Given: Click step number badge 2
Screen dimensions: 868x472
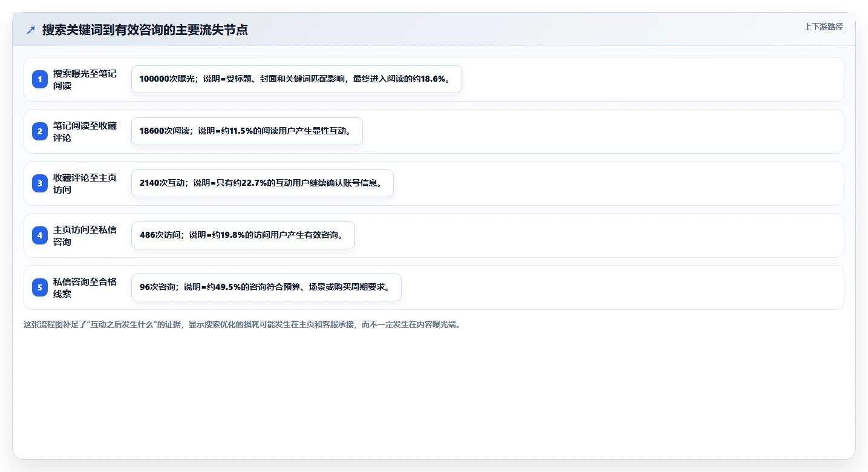Looking at the screenshot, I should (40, 131).
